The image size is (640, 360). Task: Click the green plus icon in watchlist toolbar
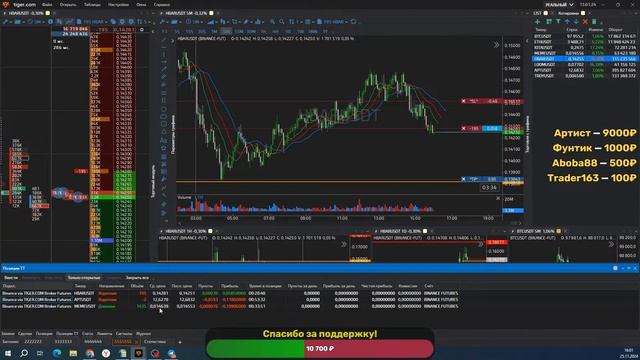point(538,22)
